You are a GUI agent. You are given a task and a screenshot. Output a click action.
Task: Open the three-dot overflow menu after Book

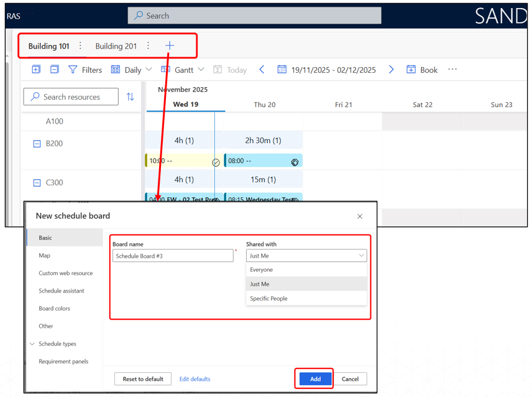[452, 70]
